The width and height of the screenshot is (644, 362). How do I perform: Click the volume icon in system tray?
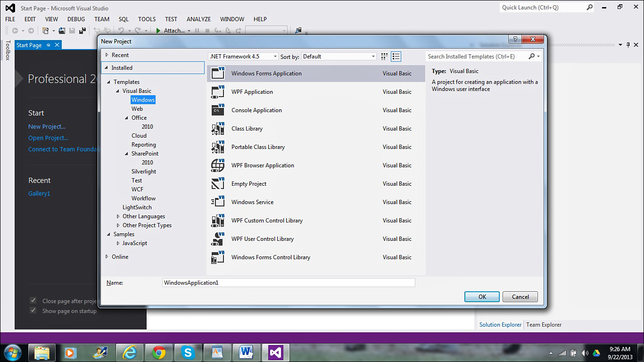point(585,353)
